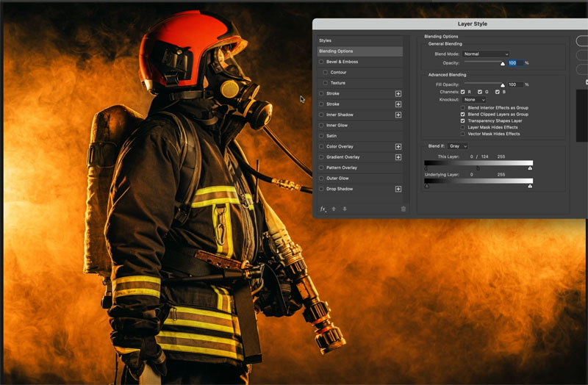This screenshot has width=588, height=385.
Task: Open the fx effects menu icon
Action: (323, 209)
